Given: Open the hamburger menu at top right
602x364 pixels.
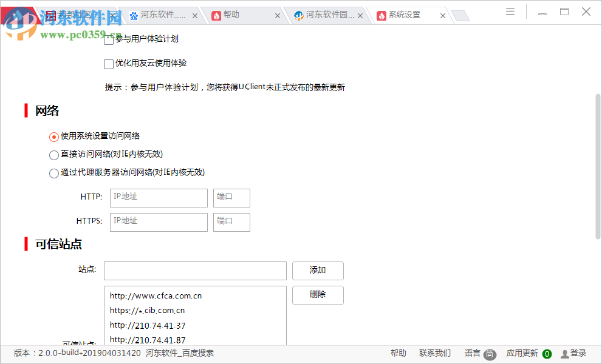Looking at the screenshot, I should point(510,11).
